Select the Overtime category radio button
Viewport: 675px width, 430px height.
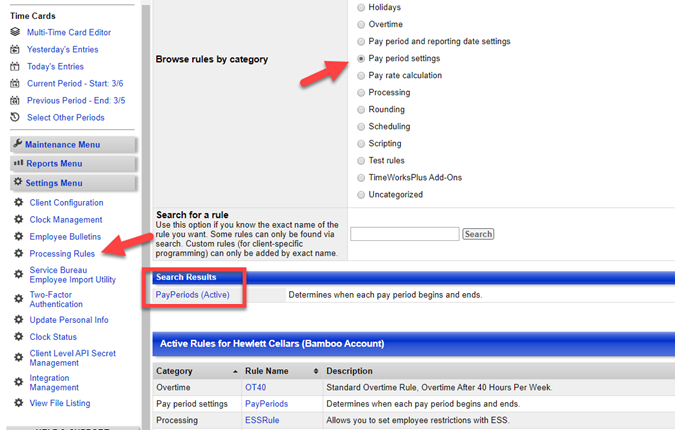361,24
